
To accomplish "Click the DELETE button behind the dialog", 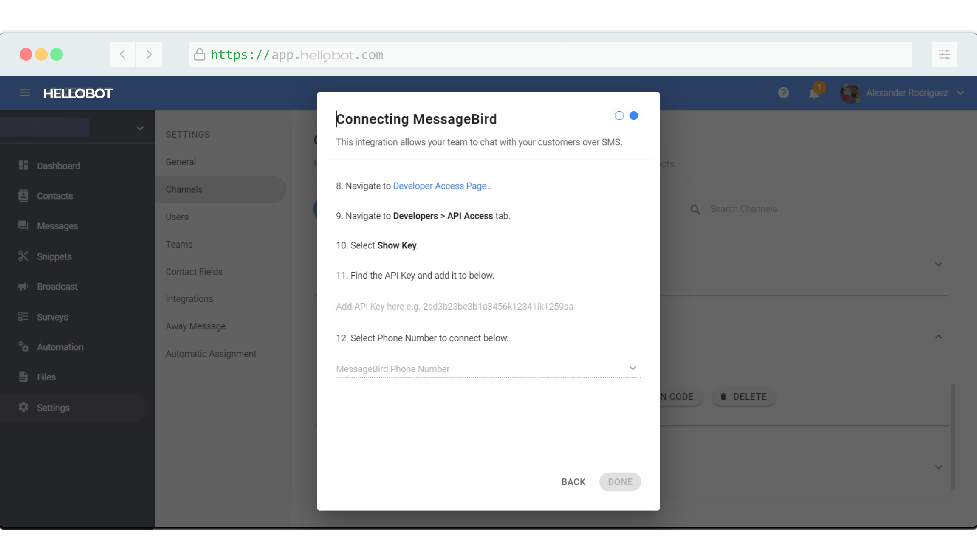I will pyautogui.click(x=744, y=397).
